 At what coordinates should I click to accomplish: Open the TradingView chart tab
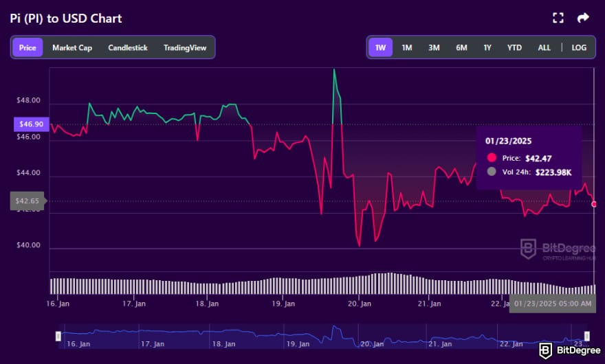[x=186, y=47]
